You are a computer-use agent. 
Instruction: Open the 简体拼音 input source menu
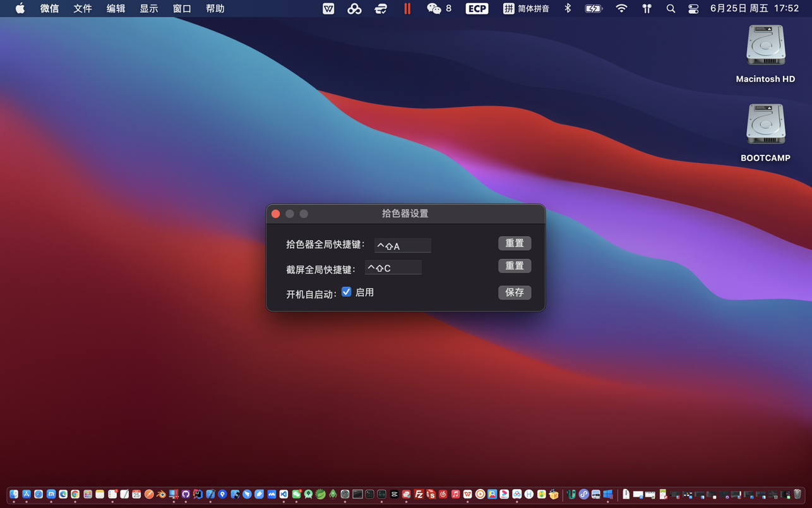pyautogui.click(x=526, y=8)
